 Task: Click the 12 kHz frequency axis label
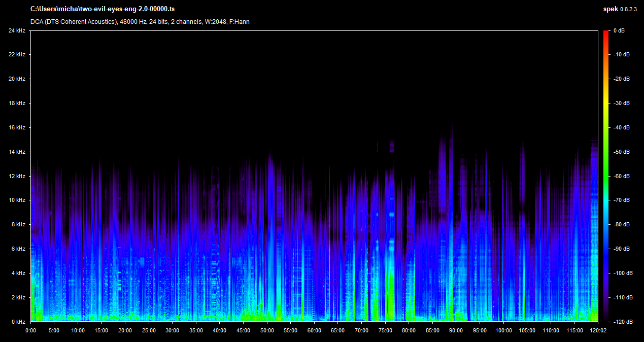[x=17, y=176]
